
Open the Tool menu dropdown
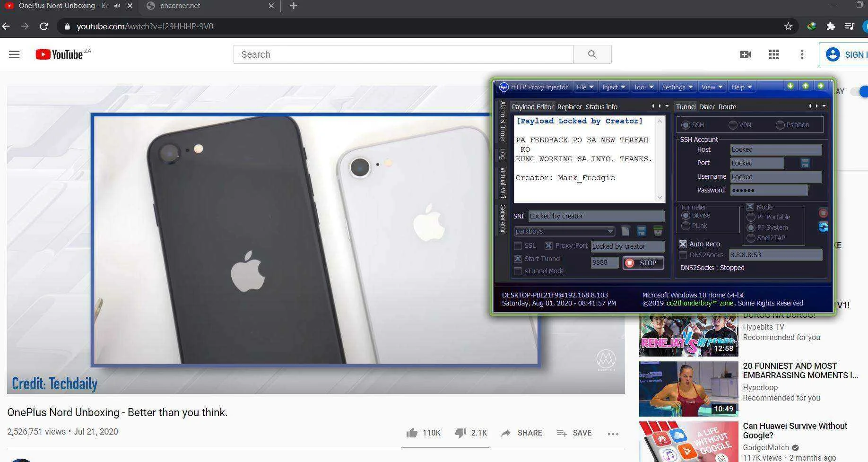(643, 87)
